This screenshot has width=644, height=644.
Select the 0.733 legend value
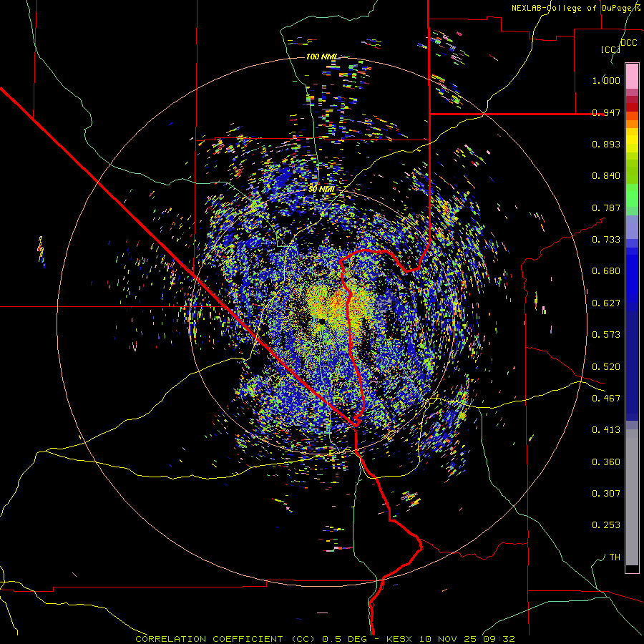click(606, 240)
